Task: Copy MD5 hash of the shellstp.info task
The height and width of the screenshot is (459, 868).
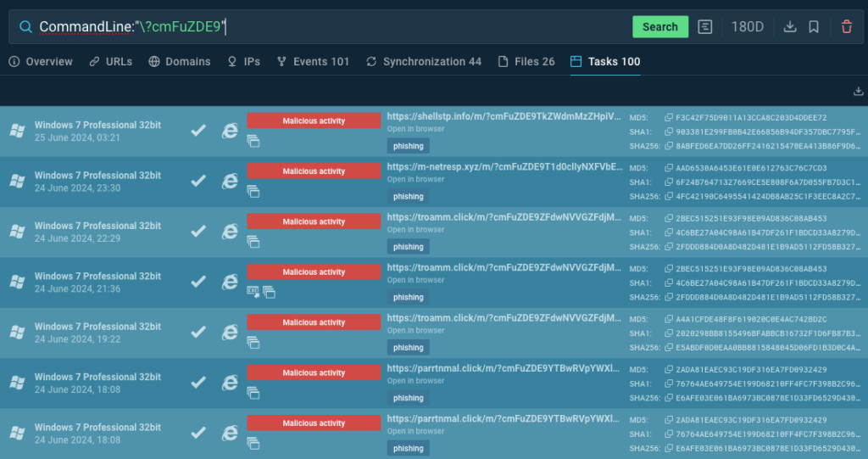Action: pyautogui.click(x=669, y=117)
